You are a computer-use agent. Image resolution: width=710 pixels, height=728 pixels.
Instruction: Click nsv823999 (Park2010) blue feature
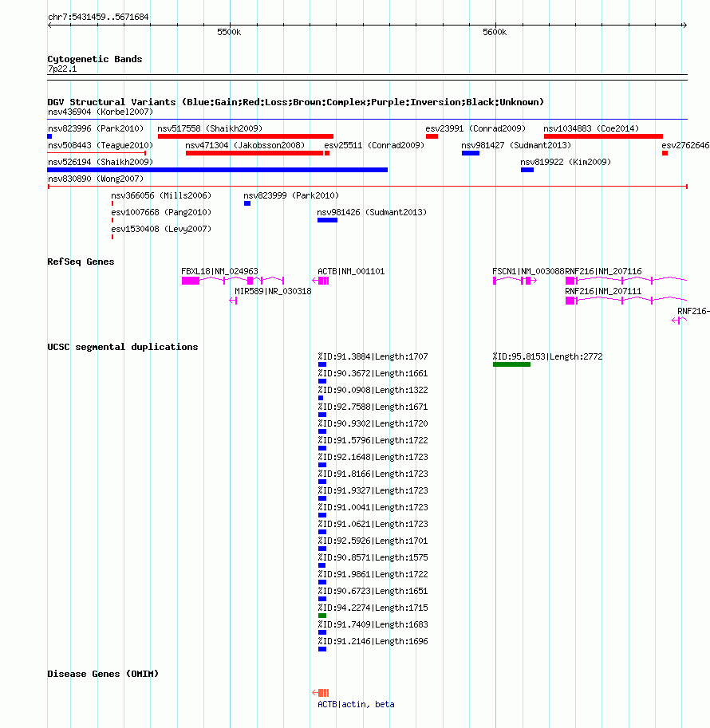coord(247,203)
